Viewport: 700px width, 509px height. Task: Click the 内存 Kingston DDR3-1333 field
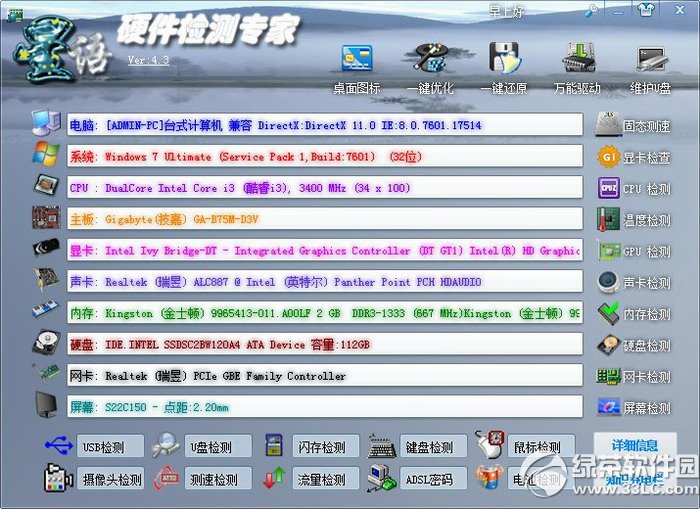click(x=325, y=313)
